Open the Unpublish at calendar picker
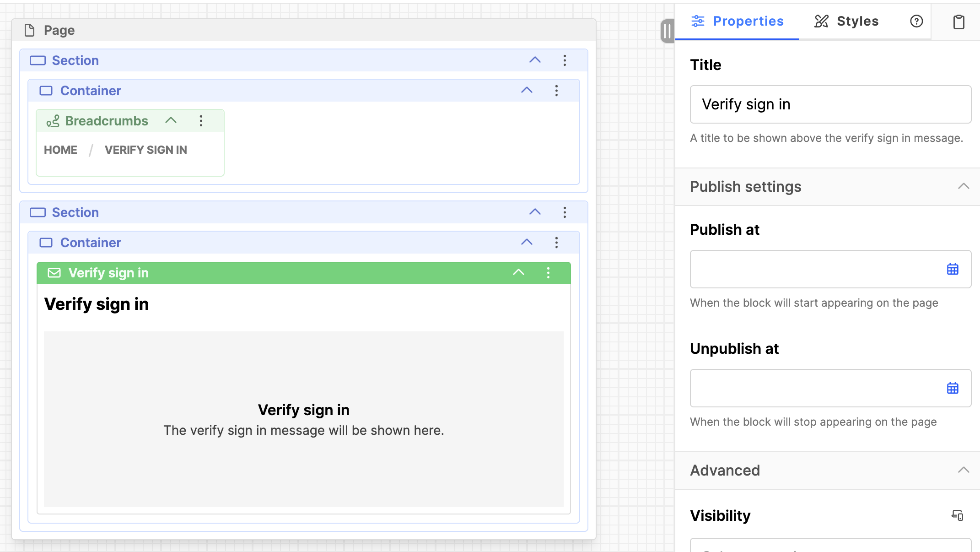The image size is (980, 552). pos(953,388)
